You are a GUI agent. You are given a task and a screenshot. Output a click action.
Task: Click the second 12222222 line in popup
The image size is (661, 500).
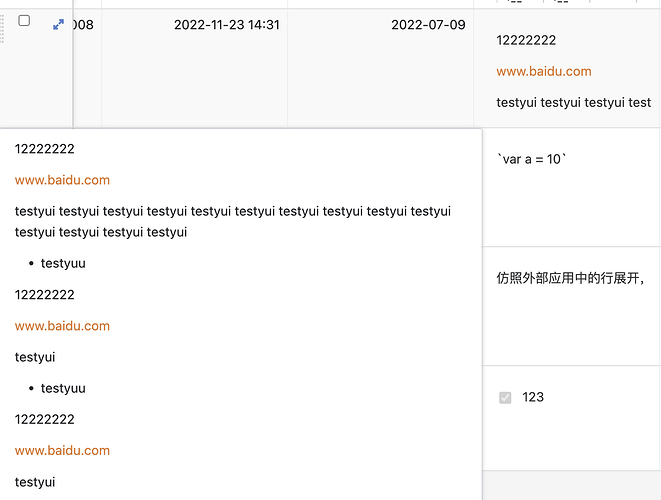coord(45,295)
